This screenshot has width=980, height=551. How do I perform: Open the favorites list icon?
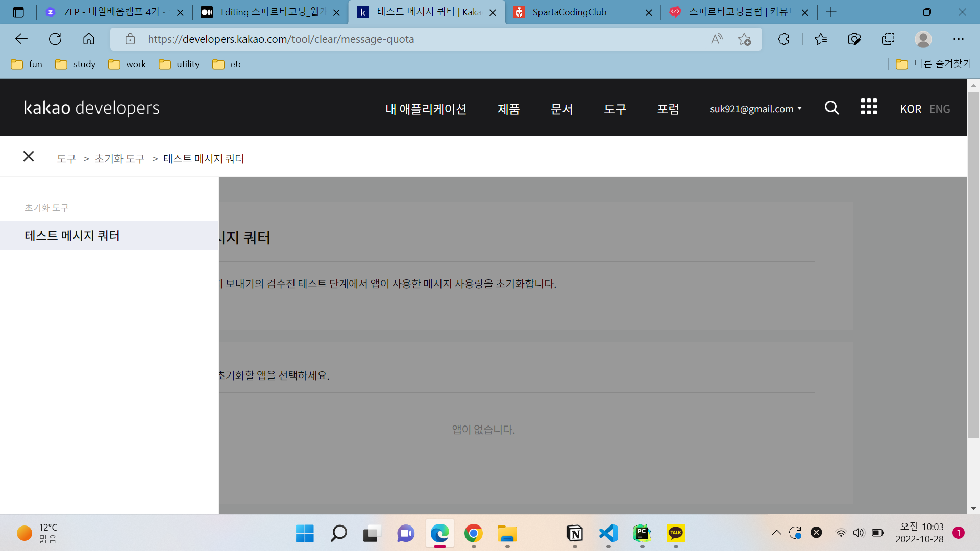click(821, 39)
